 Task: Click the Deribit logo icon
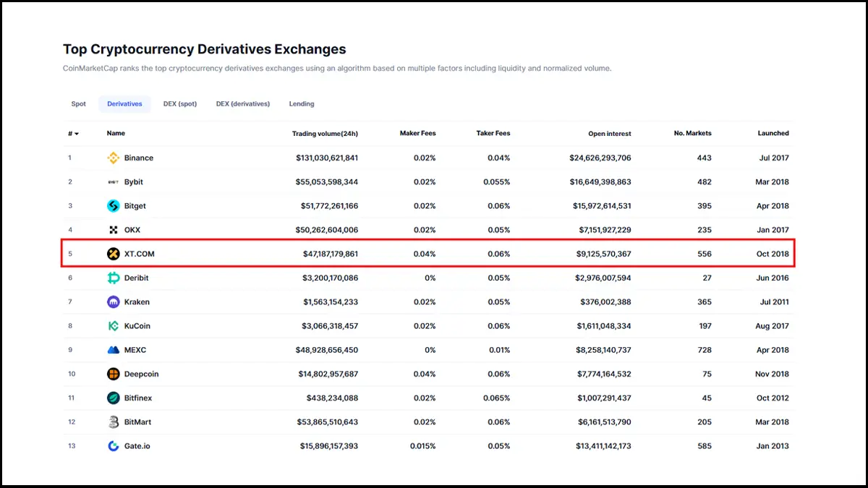pos(113,278)
